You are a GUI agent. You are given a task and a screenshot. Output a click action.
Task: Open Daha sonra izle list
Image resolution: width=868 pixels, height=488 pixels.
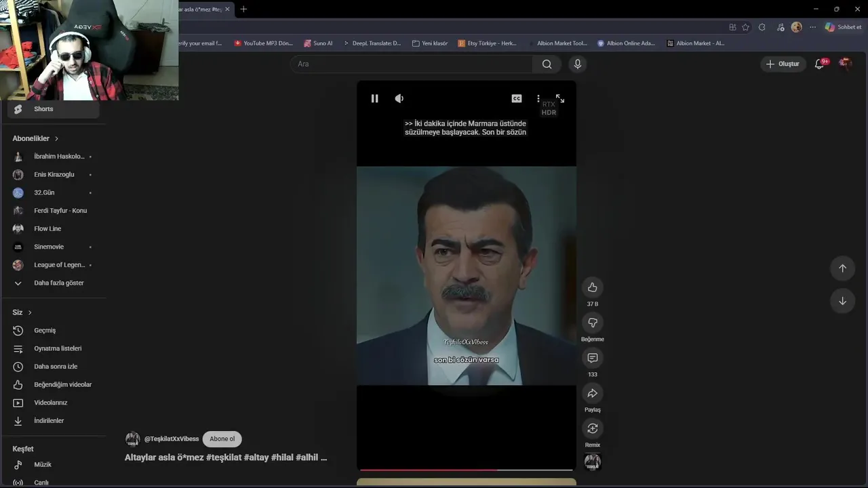(x=54, y=367)
